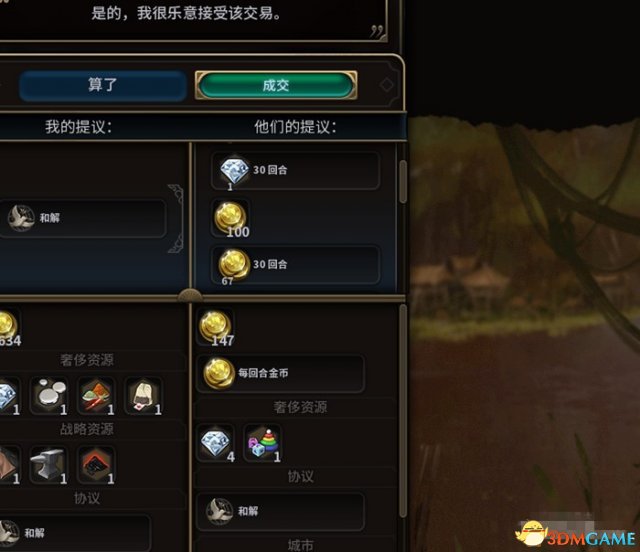Select their diamond resource with 4 count
The width and height of the screenshot is (640, 552).
[x=216, y=443]
